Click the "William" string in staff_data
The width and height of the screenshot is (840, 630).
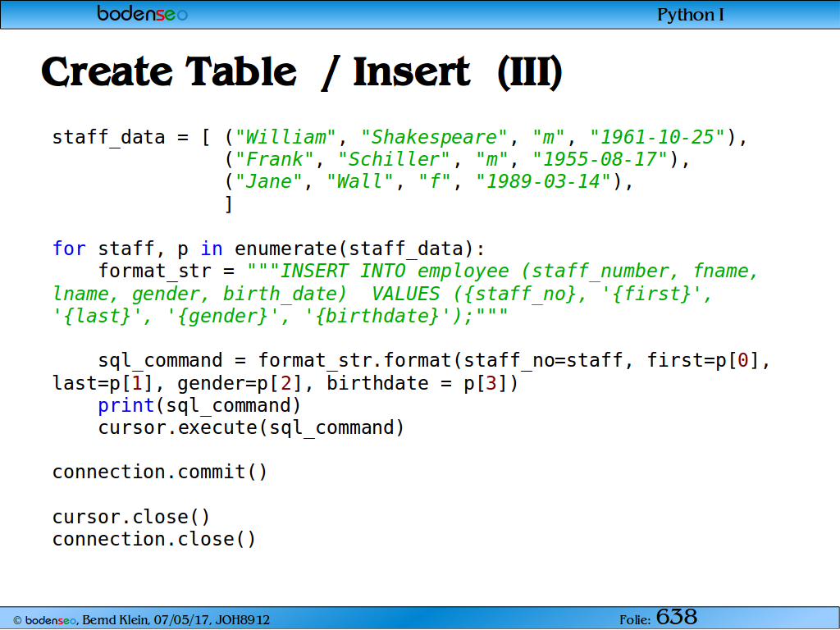285,137
